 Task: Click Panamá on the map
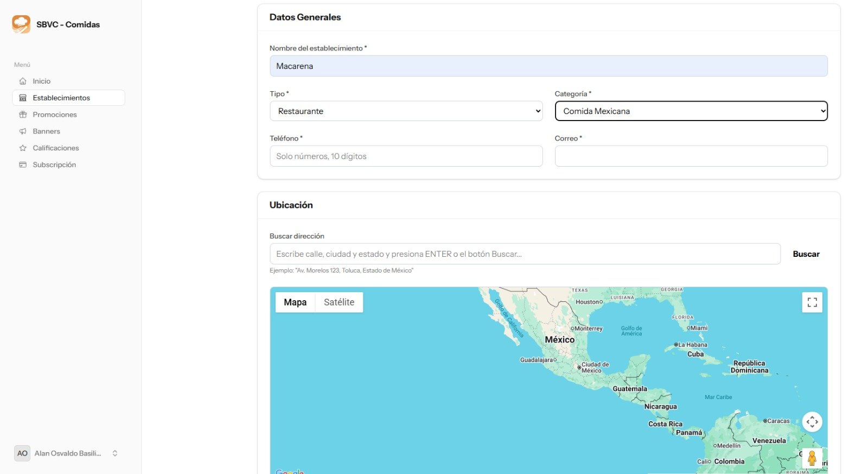(689, 433)
